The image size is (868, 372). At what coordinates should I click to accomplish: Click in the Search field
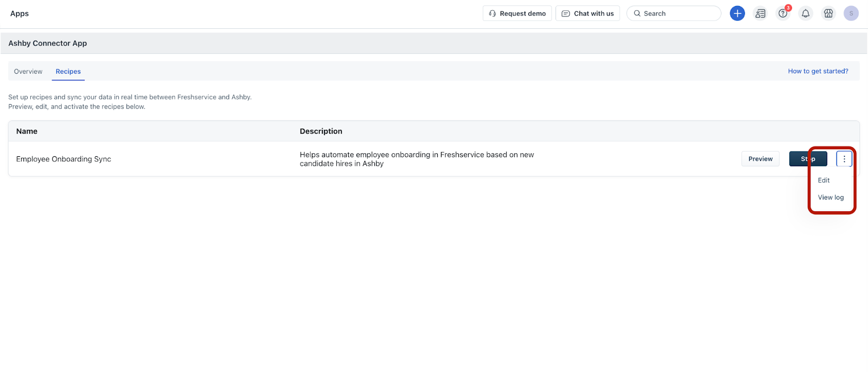674,14
